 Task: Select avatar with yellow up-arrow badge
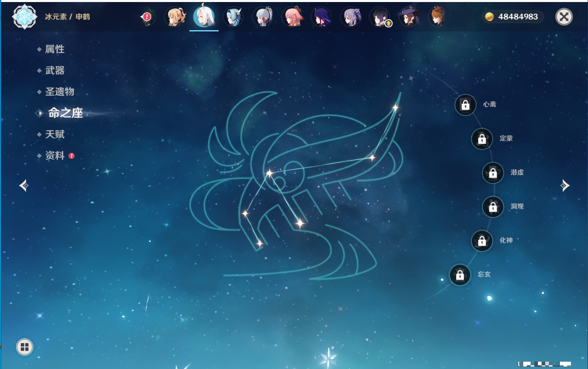pos(380,17)
